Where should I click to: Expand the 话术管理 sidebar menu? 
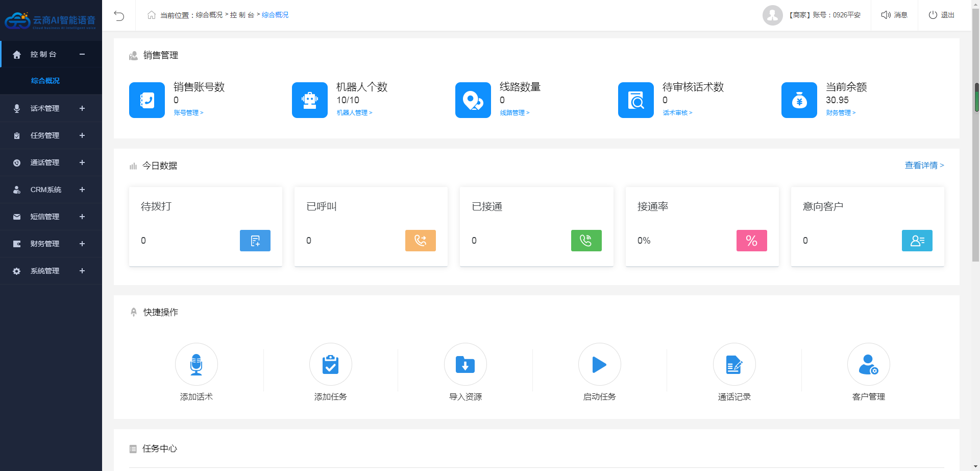click(51, 108)
